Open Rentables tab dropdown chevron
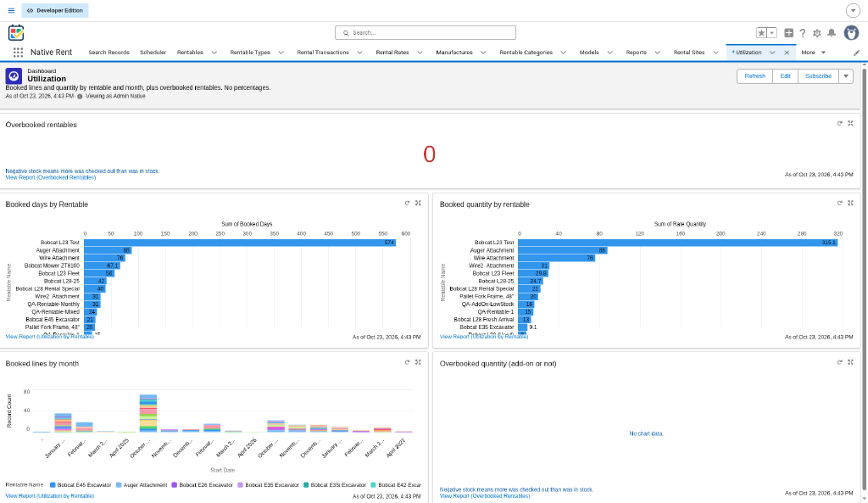This screenshot has width=868, height=503. [214, 53]
